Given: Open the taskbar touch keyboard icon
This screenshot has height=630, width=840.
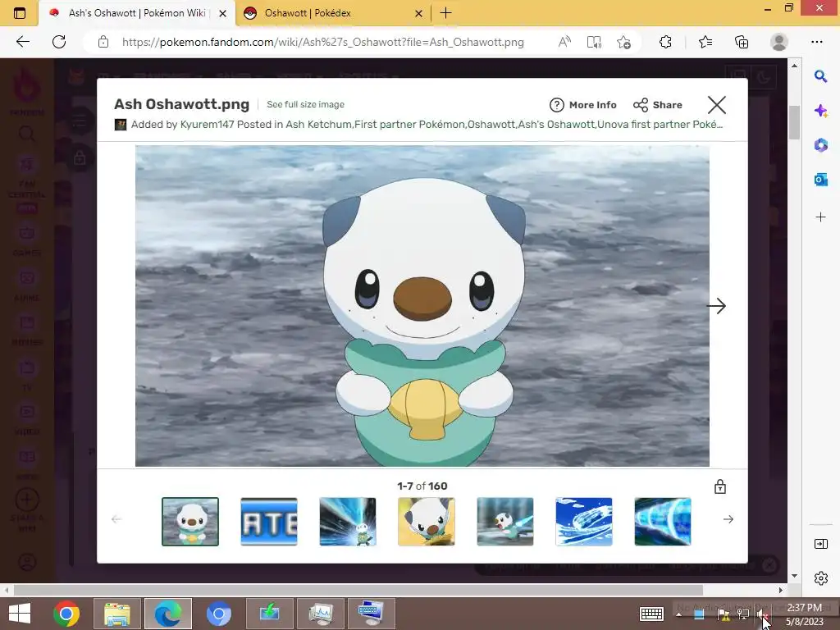Looking at the screenshot, I should coord(652,614).
